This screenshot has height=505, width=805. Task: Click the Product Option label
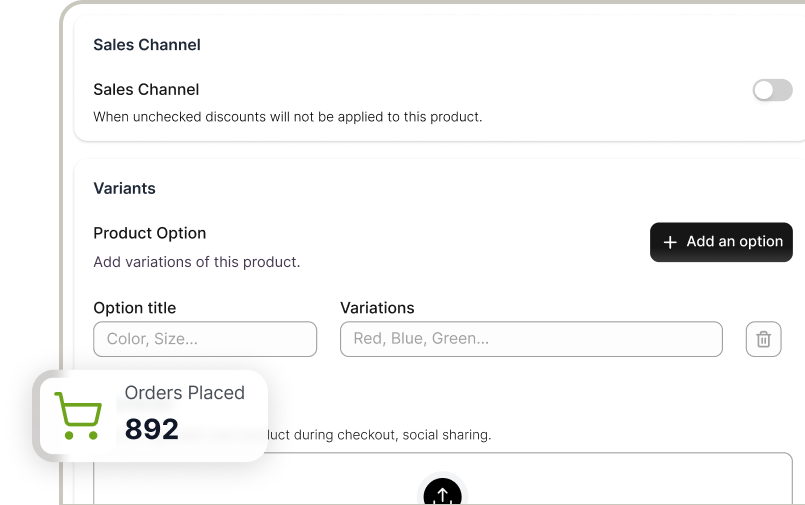coord(150,233)
